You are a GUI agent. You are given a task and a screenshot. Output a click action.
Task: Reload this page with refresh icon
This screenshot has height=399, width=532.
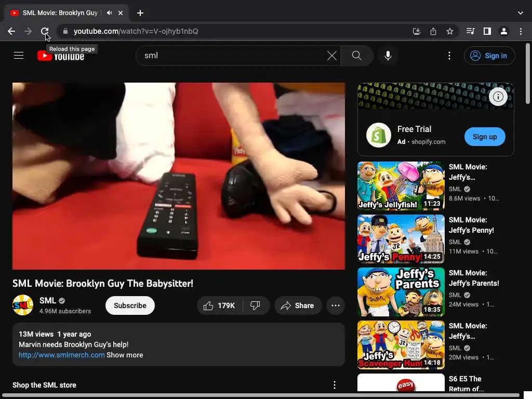click(x=45, y=31)
